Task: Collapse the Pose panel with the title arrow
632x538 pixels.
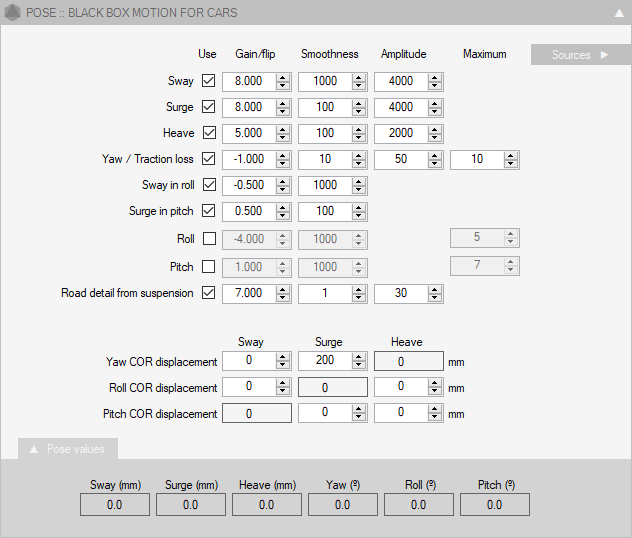Action: click(x=619, y=13)
